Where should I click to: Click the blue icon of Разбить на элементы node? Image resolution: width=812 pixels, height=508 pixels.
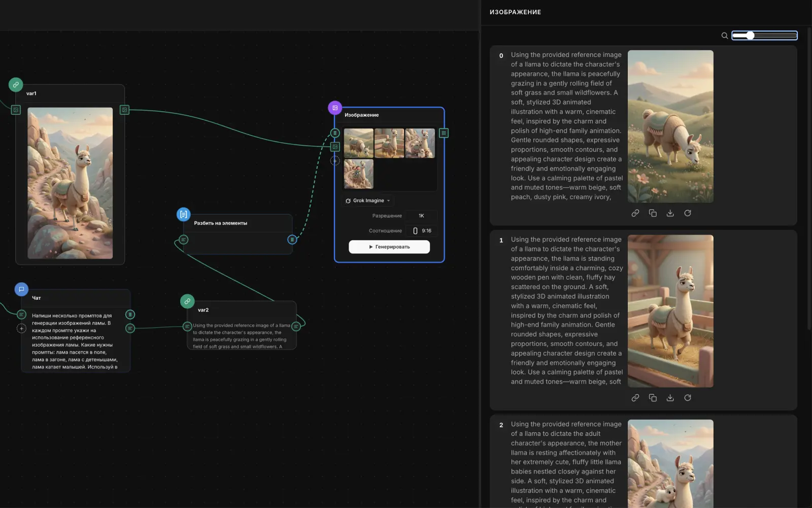point(183,214)
